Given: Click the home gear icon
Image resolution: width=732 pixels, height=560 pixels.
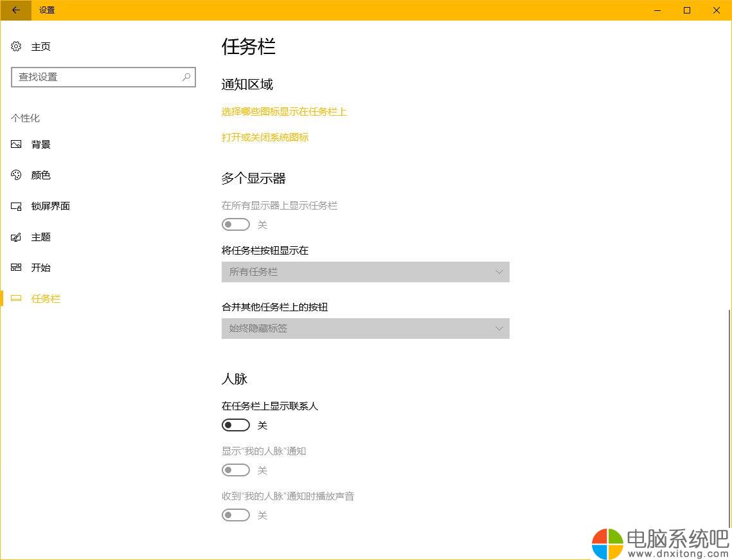Looking at the screenshot, I should [16, 46].
